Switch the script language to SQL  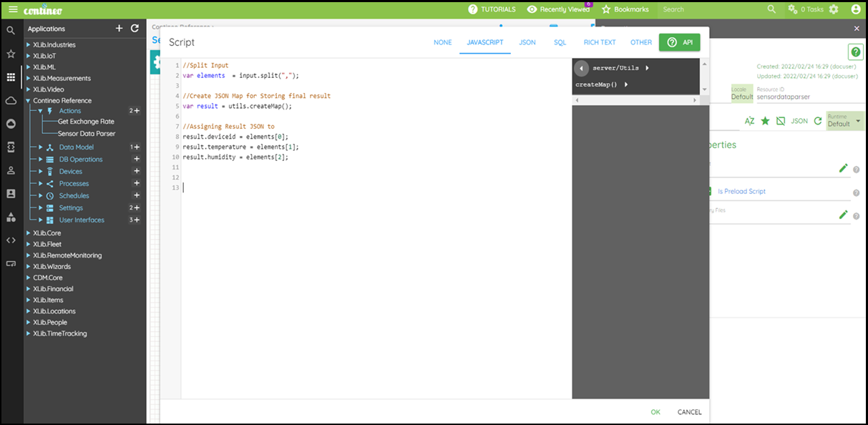(560, 42)
